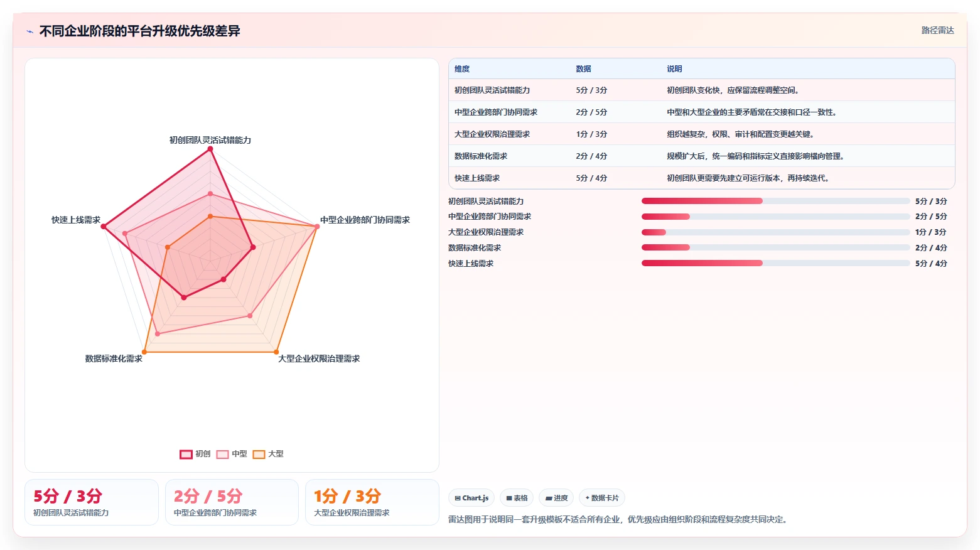This screenshot has height=550, width=980.
Task: Click the table cell 数据标准化需求
Action: [x=481, y=156]
